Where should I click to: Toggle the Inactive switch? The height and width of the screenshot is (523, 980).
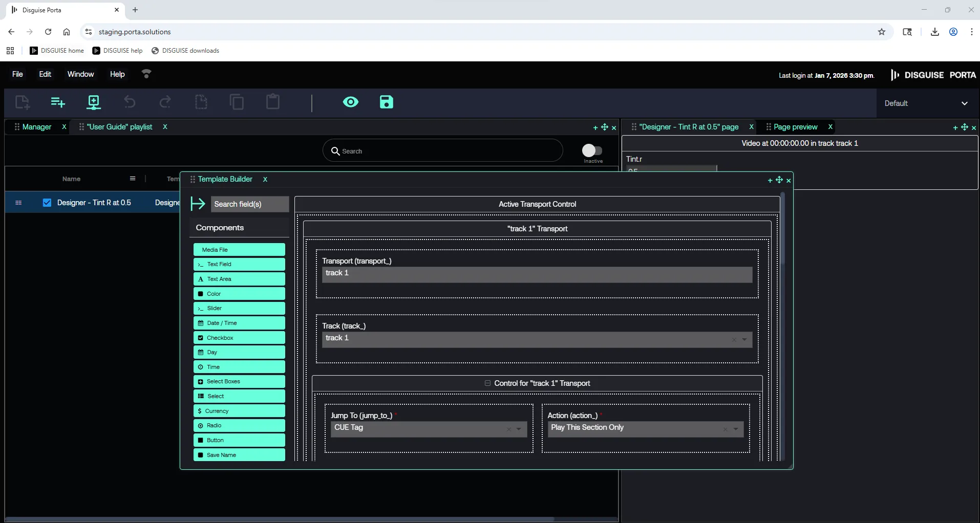(592, 150)
